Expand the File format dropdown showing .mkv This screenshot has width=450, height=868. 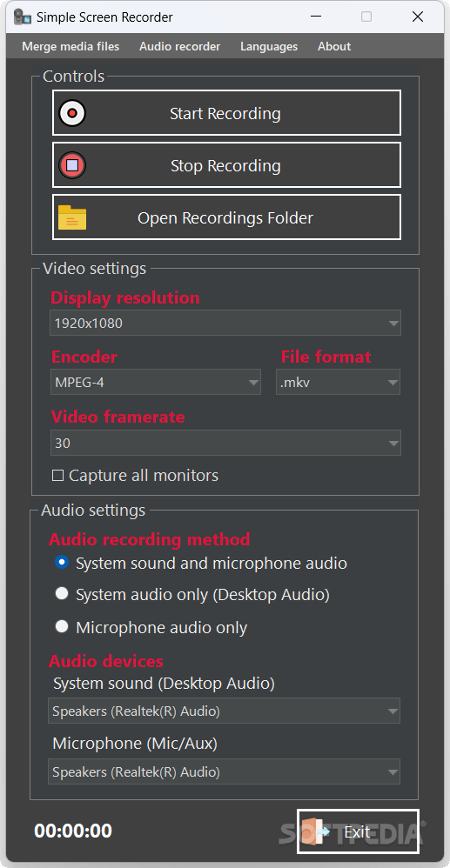point(338,382)
